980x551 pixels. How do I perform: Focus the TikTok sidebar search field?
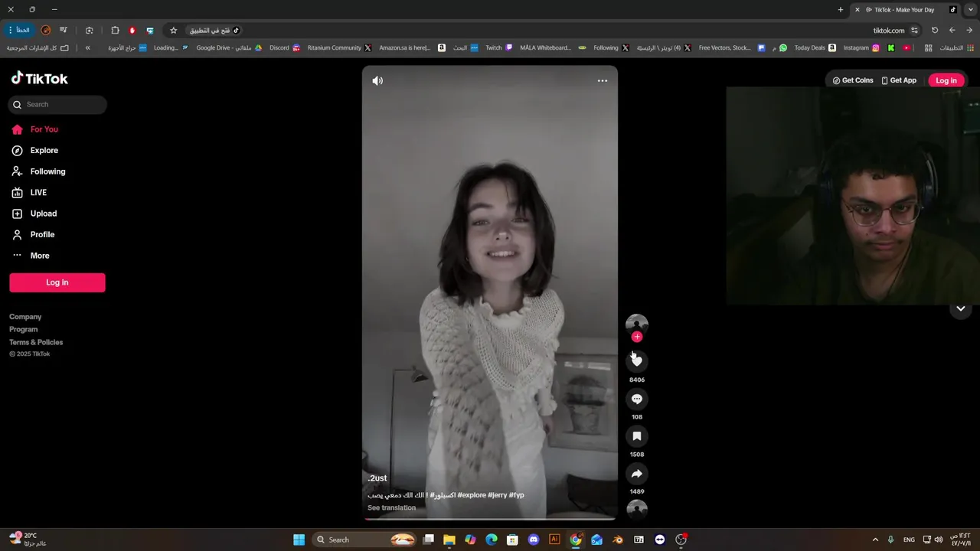57,105
